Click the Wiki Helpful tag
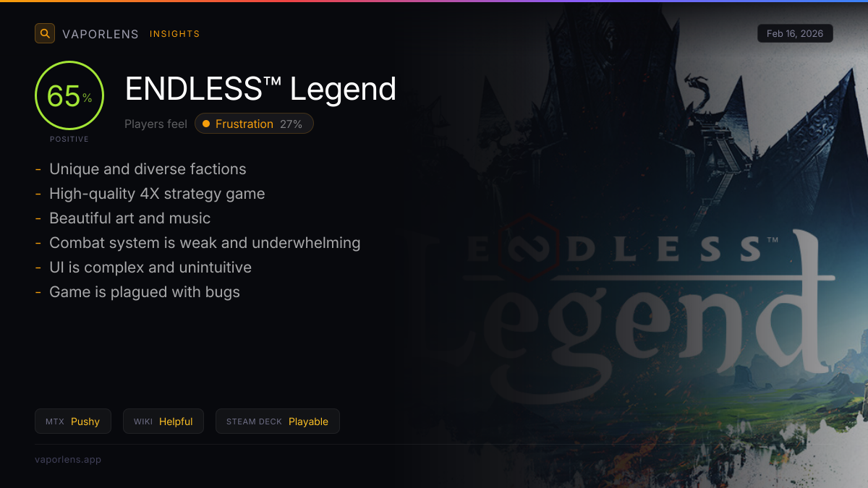 (163, 421)
